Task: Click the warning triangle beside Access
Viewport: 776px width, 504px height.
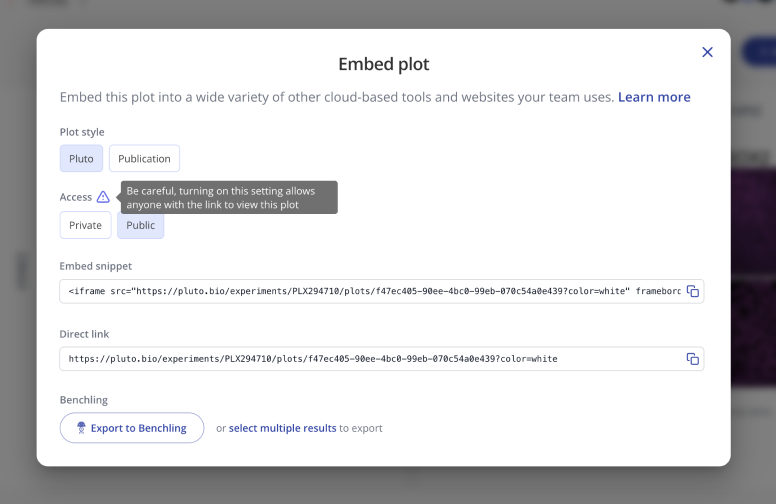Action: click(x=103, y=197)
